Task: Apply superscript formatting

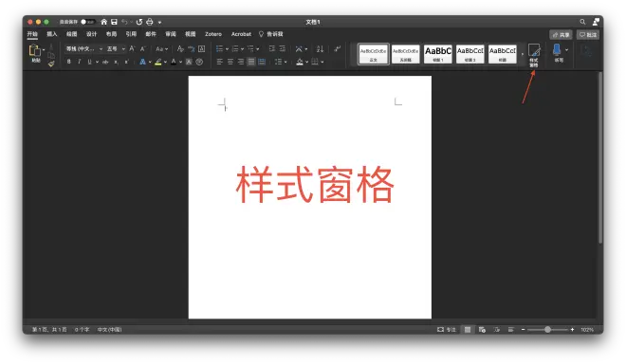Action: [126, 62]
